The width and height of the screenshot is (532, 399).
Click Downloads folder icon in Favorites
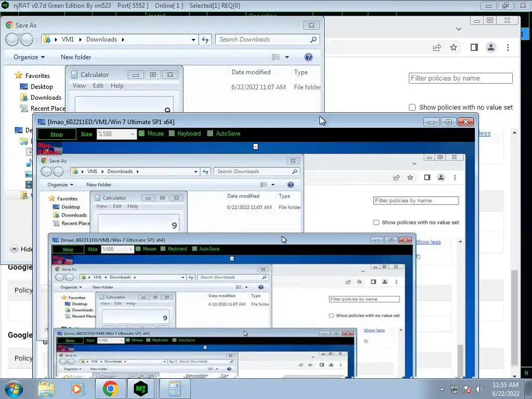pos(24,97)
